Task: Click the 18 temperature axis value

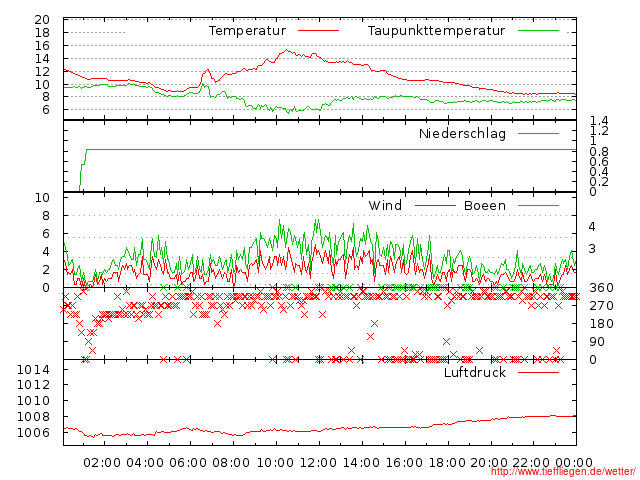Action: (x=42, y=33)
